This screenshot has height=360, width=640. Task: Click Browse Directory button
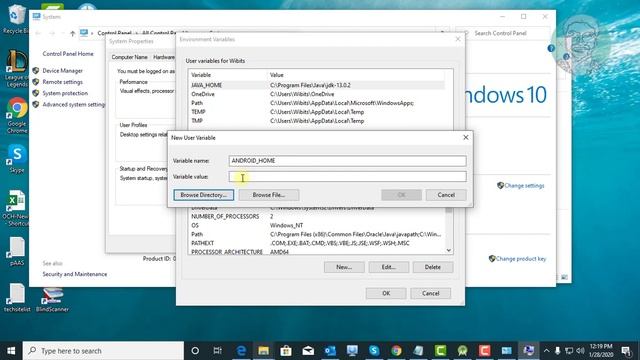click(x=204, y=195)
